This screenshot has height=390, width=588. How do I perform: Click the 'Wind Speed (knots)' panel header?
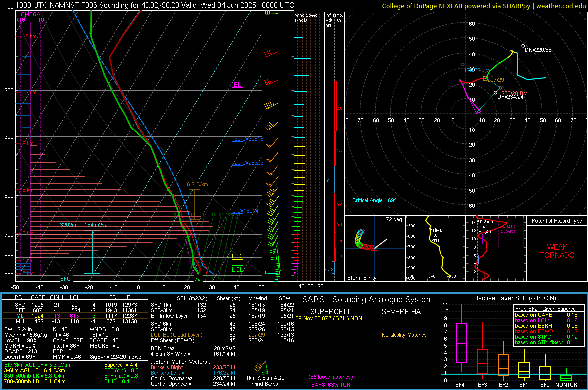tap(306, 17)
